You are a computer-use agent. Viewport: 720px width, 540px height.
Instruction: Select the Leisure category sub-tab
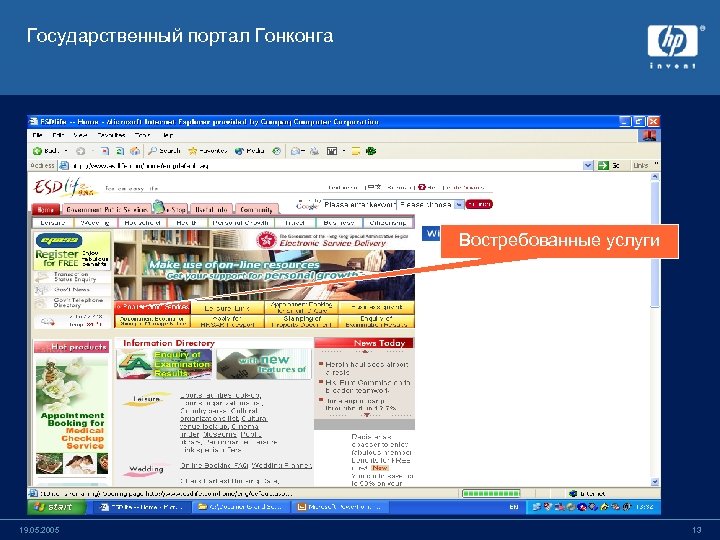[x=53, y=223]
